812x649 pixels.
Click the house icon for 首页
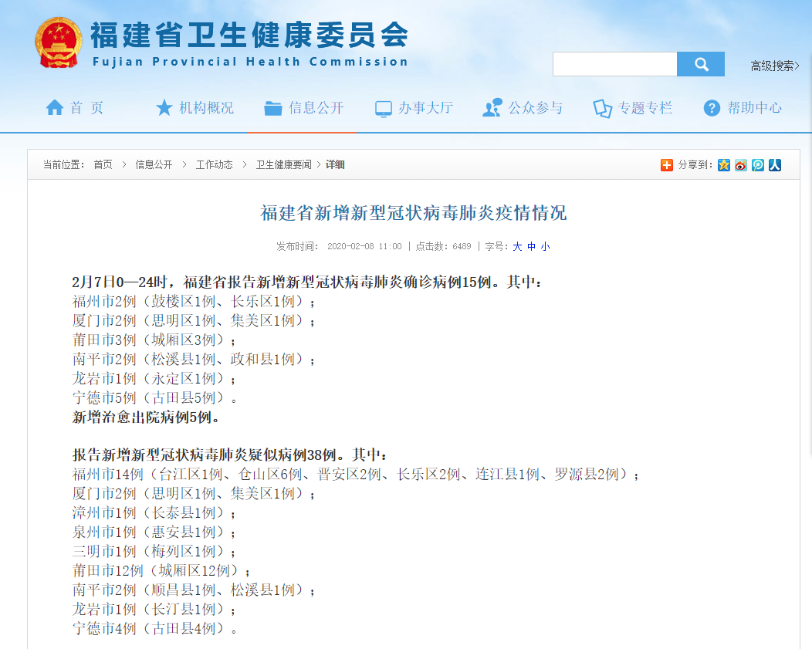coord(54,108)
